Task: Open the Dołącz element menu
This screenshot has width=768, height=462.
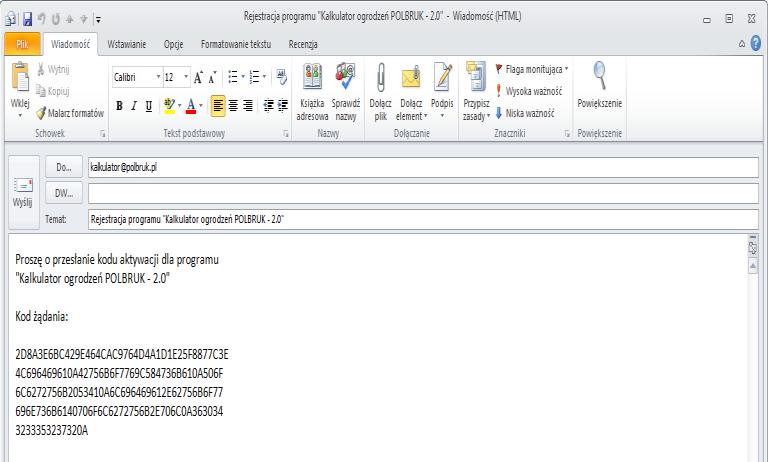Action: click(411, 92)
